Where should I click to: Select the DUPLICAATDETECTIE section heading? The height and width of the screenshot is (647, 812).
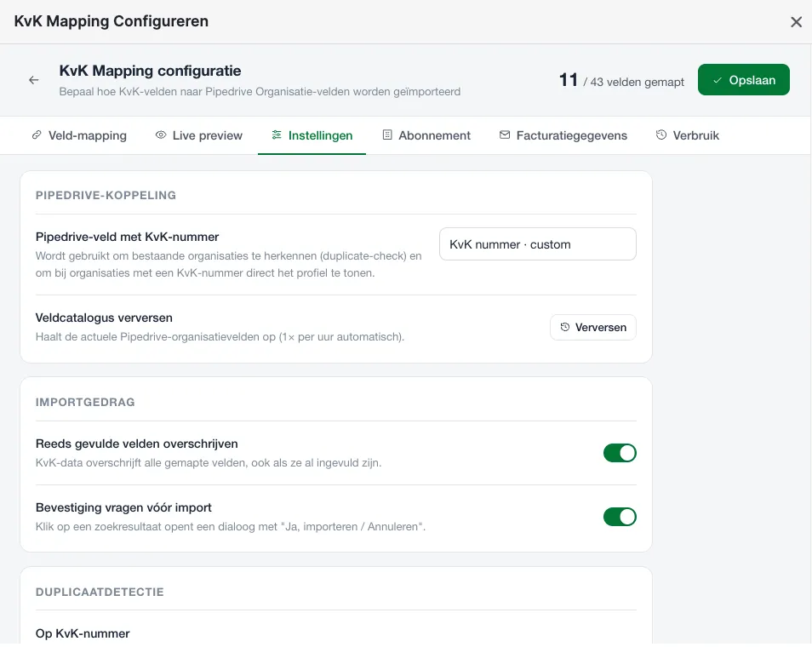point(100,592)
